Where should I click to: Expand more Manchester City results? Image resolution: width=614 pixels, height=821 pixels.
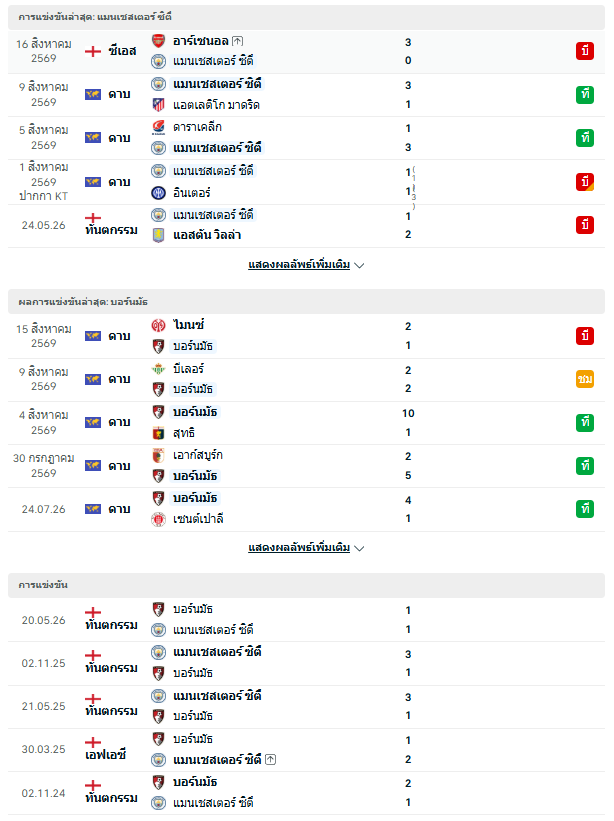point(299,264)
